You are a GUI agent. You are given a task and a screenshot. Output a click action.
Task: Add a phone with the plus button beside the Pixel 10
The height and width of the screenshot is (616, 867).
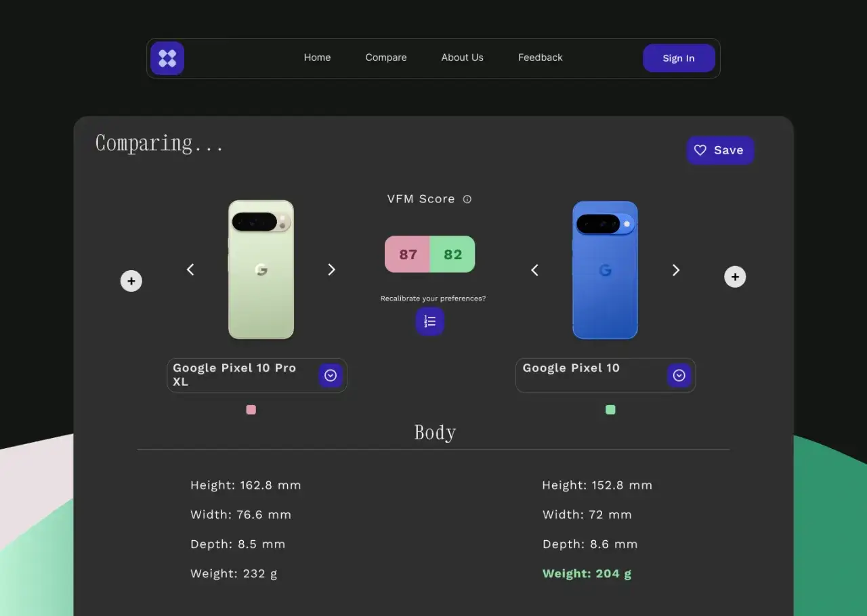pos(735,277)
